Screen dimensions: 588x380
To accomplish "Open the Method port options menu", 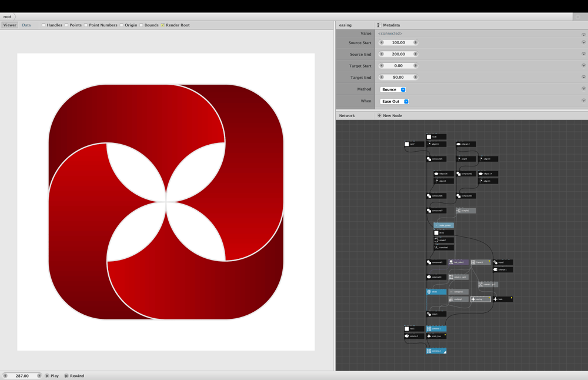I will pyautogui.click(x=583, y=89).
